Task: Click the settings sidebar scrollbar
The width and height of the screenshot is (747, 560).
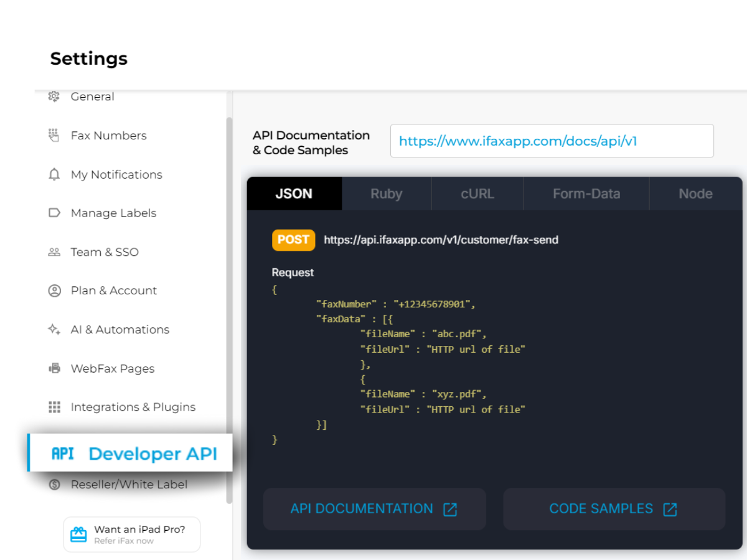Action: point(229,309)
